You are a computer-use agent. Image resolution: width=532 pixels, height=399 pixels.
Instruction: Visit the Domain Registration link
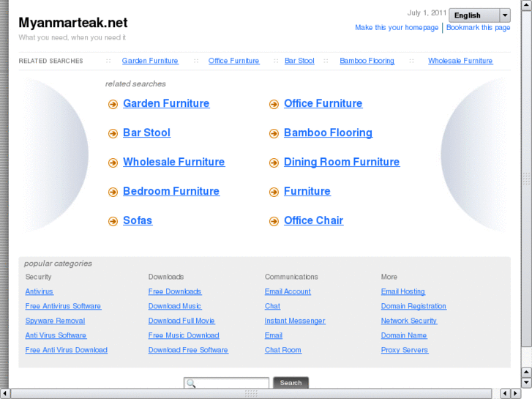pos(413,306)
